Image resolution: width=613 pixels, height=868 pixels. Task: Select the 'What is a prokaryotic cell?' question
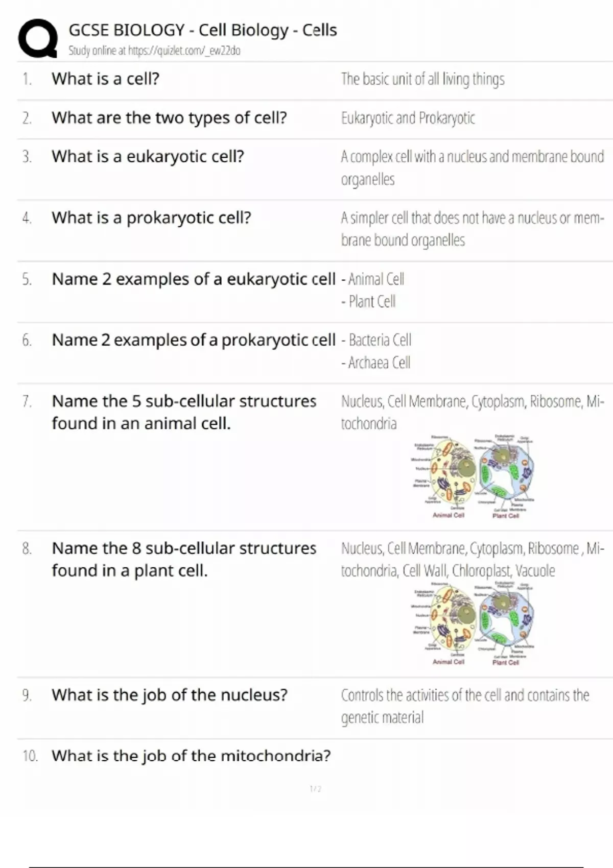click(x=151, y=218)
